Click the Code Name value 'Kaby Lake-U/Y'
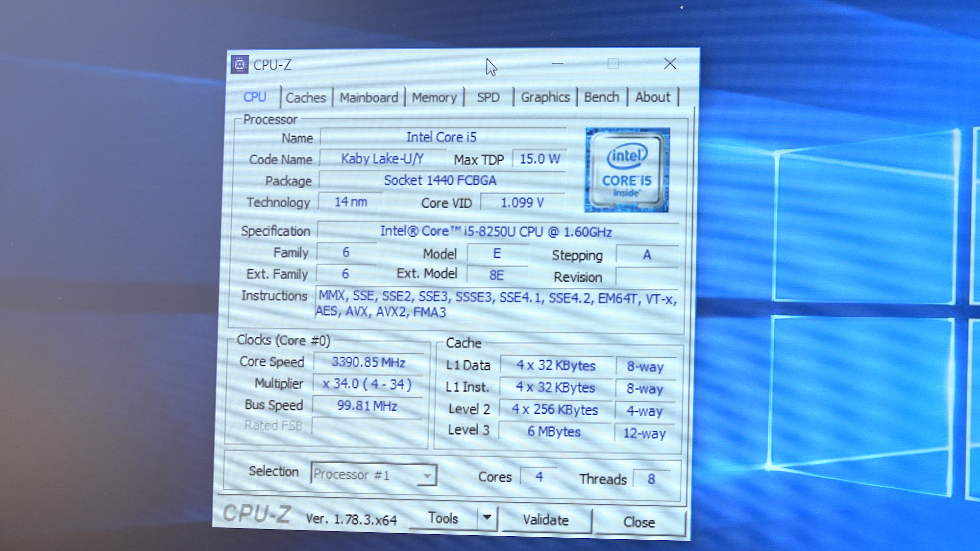The height and width of the screenshot is (551, 980). pos(382,159)
